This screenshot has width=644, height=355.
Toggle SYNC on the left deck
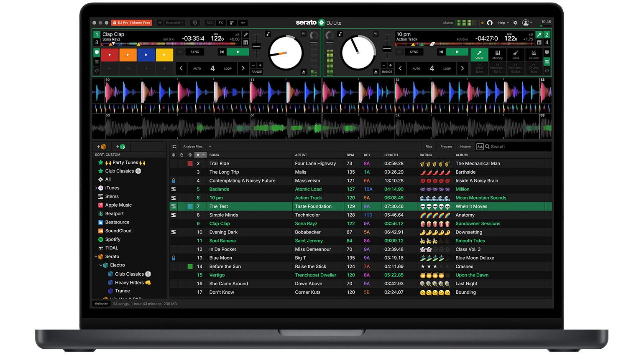click(195, 52)
